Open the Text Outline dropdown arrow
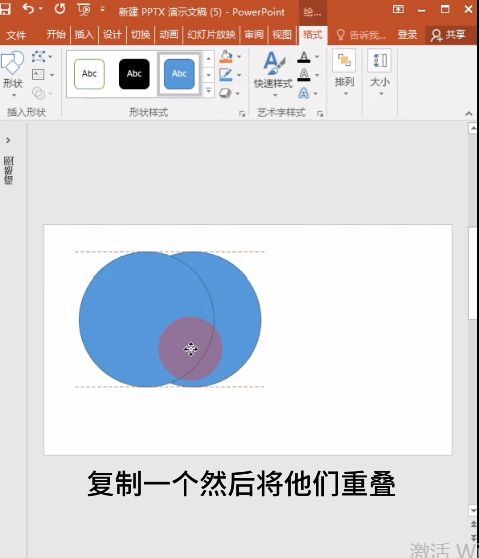The image size is (479, 558). point(317,75)
